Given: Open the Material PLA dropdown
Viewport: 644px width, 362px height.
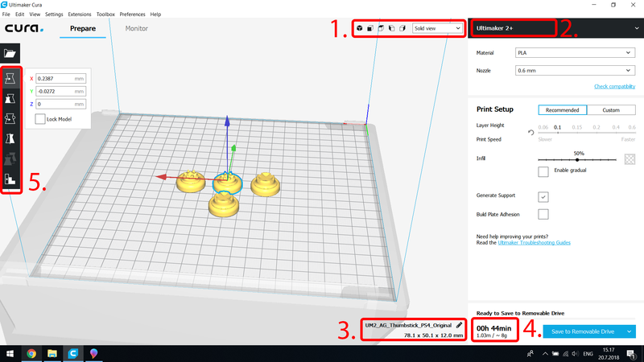Looking at the screenshot, I should click(575, 52).
